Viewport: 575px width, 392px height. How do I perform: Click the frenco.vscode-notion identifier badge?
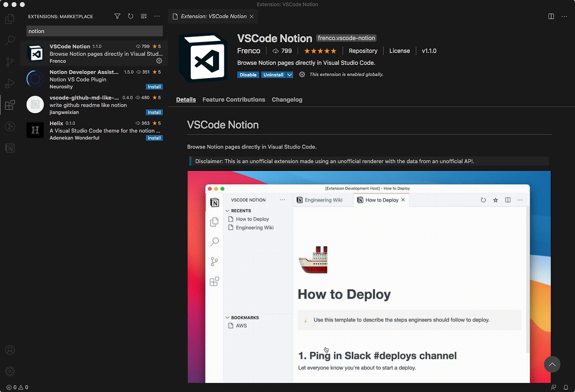346,38
